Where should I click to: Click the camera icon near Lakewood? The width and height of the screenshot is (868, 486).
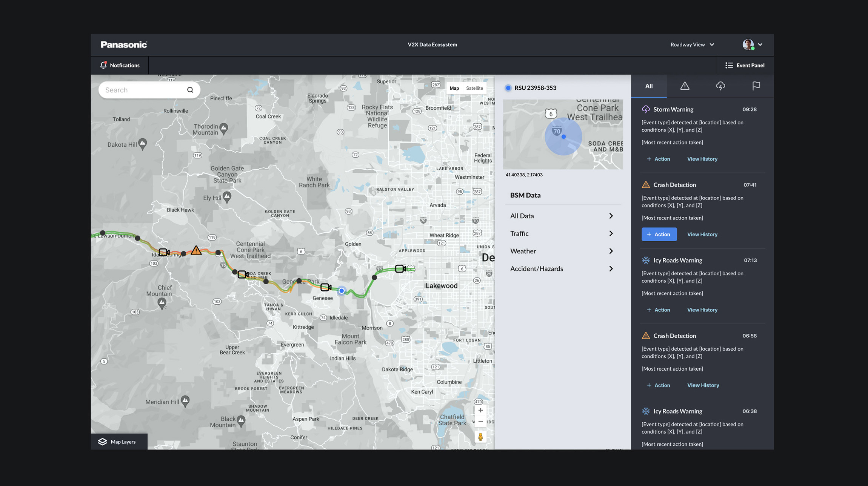(400, 269)
